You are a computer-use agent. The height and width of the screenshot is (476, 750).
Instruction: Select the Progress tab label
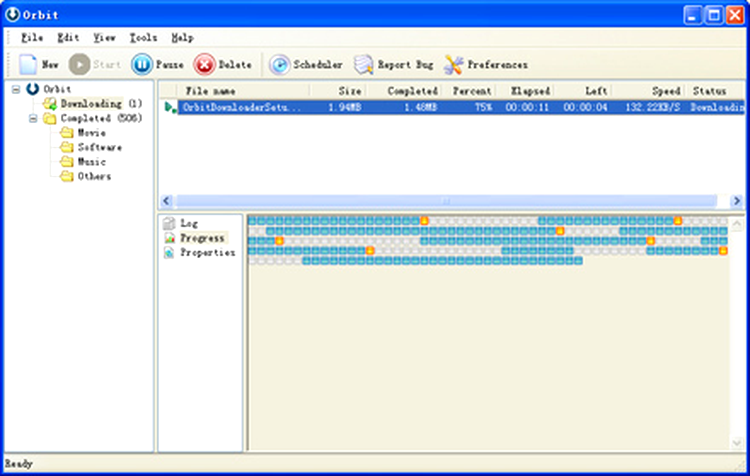[x=202, y=238]
